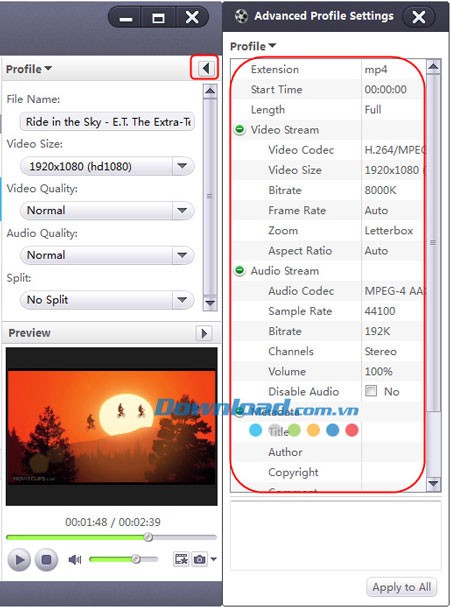Viewport: 450px width, 607px height.
Task: Select the Audio Codec value MPEG-4 AAC
Action: tap(395, 291)
